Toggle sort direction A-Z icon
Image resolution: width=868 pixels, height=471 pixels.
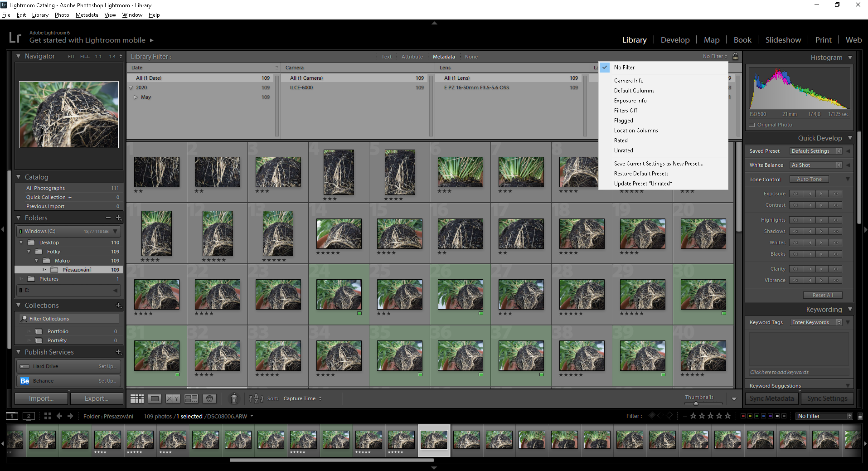(256, 398)
